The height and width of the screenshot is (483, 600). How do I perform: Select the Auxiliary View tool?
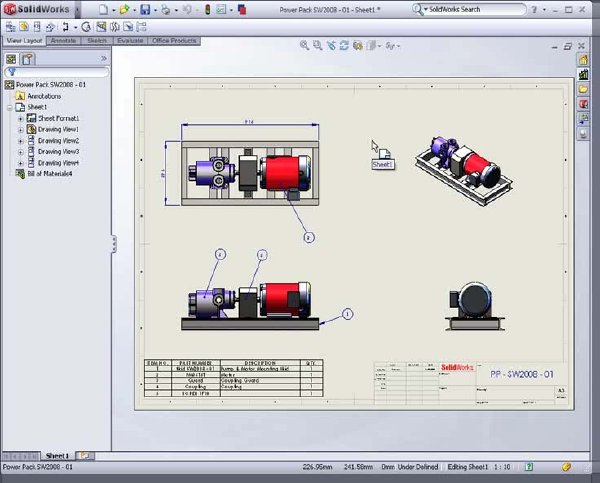point(50,27)
